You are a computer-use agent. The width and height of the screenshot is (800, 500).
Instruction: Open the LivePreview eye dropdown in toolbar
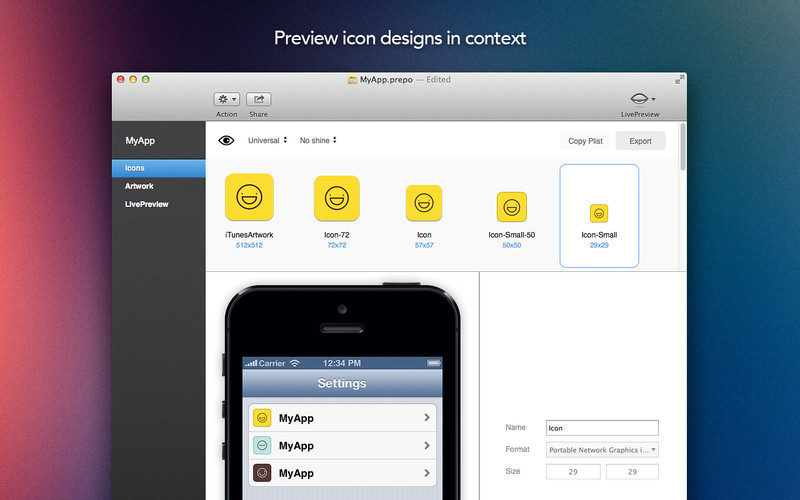[x=642, y=99]
